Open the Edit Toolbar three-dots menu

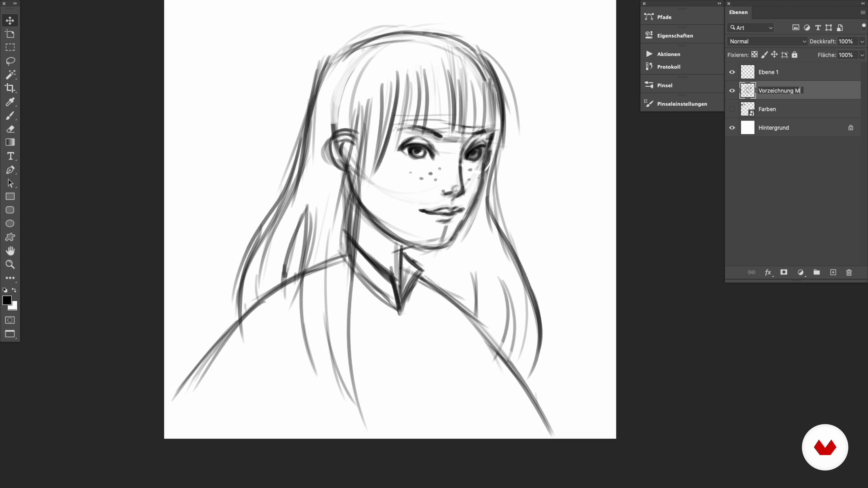pos(10,278)
